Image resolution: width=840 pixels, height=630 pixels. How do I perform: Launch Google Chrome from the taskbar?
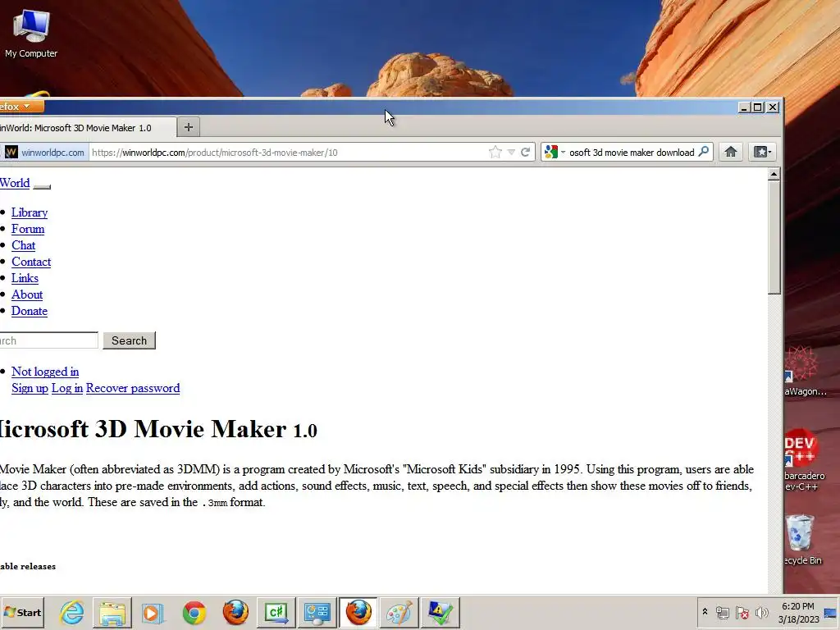[x=194, y=612]
